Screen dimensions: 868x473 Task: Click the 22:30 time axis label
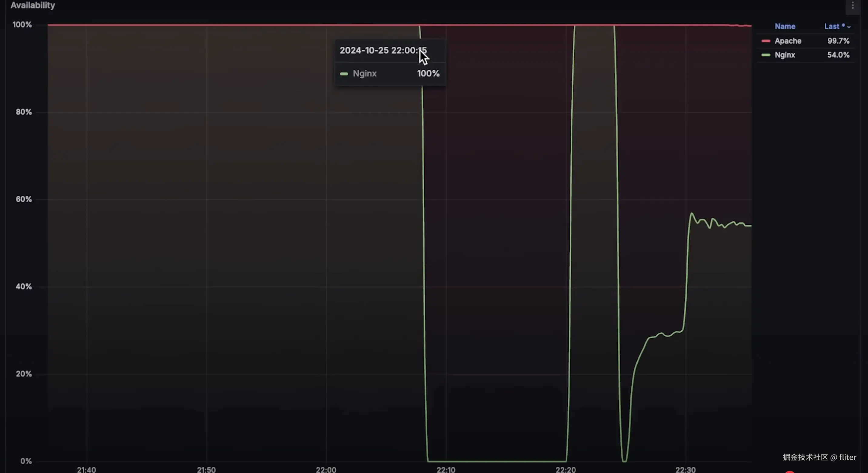(685, 469)
